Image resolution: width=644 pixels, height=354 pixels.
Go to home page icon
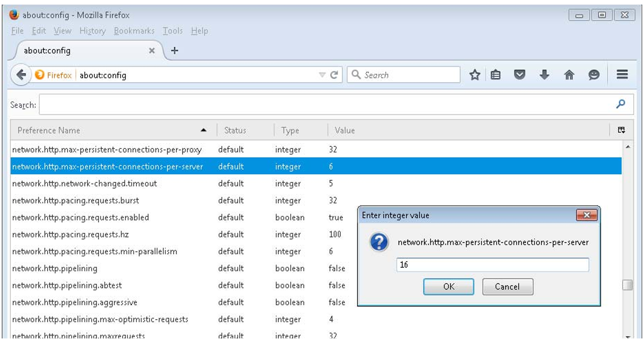coord(569,75)
